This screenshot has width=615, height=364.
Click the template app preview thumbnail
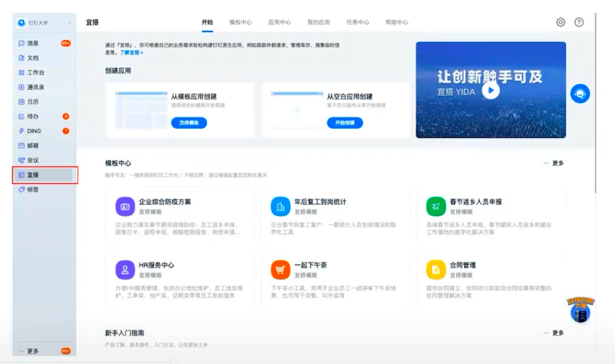(141, 110)
